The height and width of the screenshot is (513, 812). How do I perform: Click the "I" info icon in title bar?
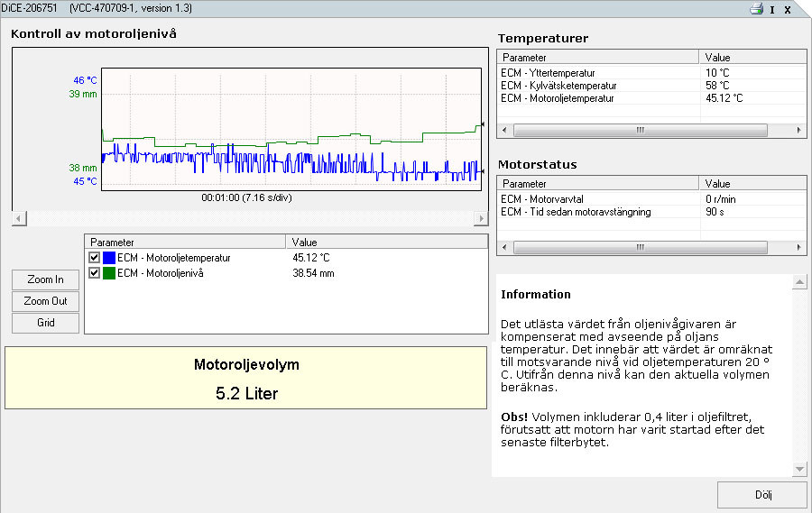(x=772, y=10)
